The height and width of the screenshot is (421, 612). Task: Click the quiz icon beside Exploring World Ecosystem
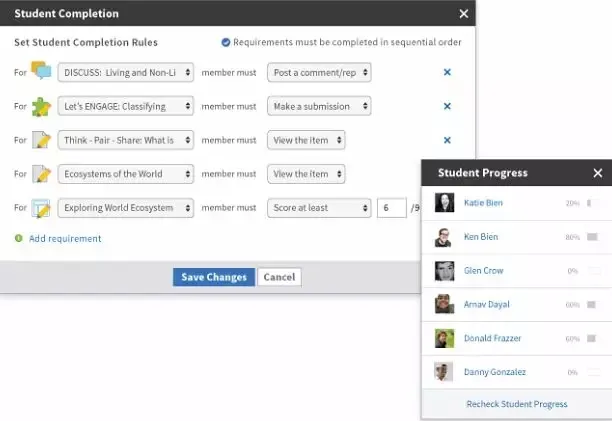click(41, 208)
